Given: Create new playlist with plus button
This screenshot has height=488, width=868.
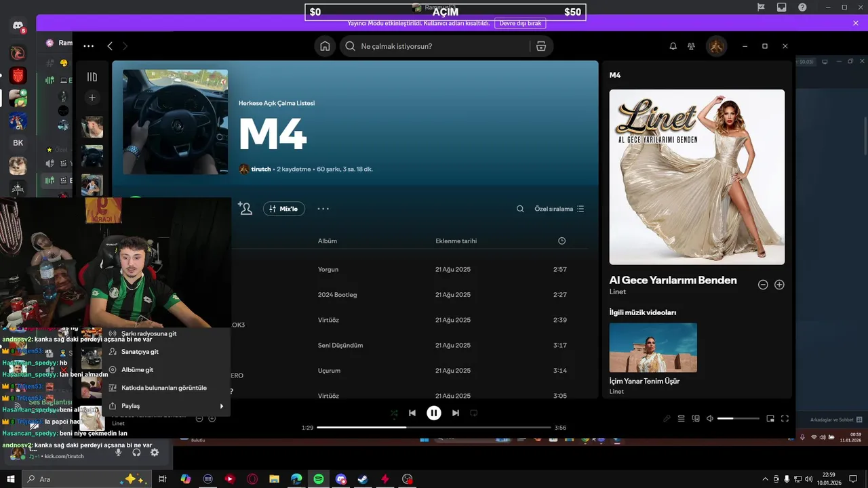Looking at the screenshot, I should [x=92, y=98].
